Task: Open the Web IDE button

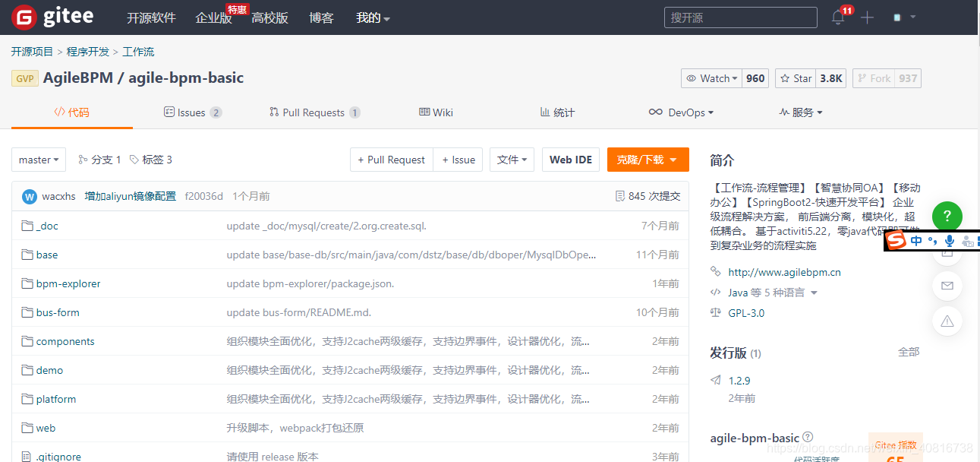Action: [571, 160]
